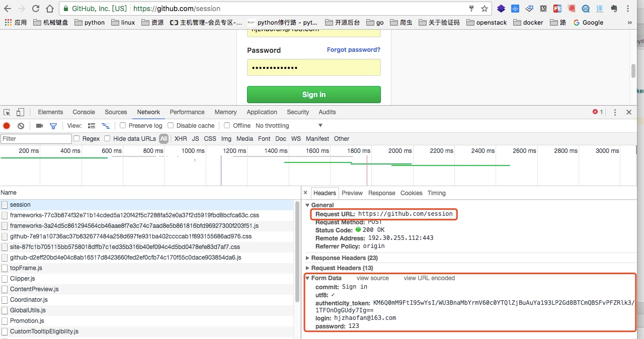Click into the Password field

tap(314, 67)
